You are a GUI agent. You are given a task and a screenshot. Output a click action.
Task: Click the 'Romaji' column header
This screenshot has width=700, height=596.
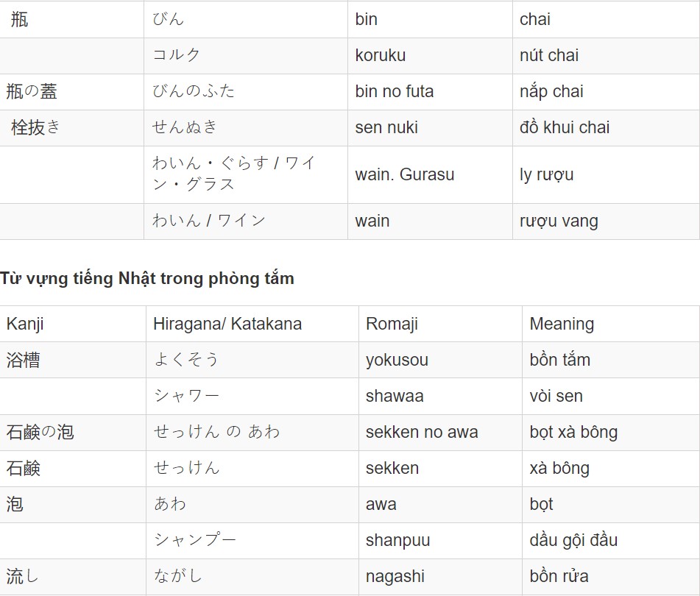coord(440,324)
